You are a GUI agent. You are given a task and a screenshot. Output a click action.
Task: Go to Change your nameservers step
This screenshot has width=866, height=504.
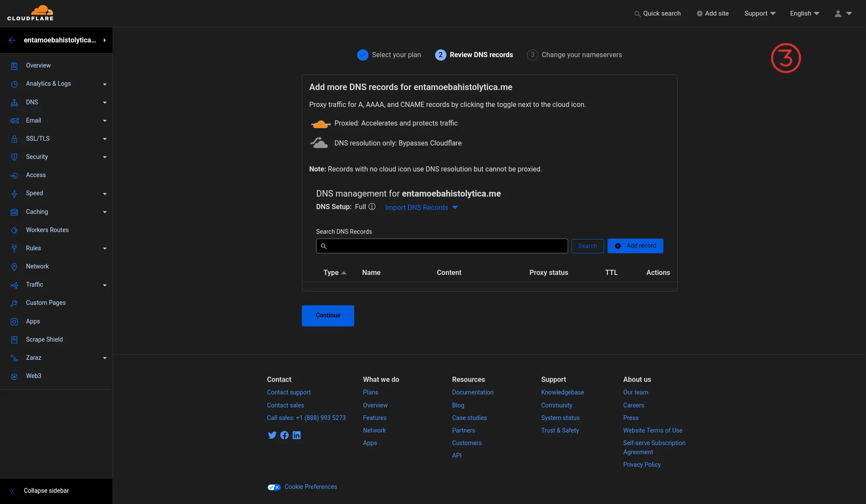tap(574, 55)
